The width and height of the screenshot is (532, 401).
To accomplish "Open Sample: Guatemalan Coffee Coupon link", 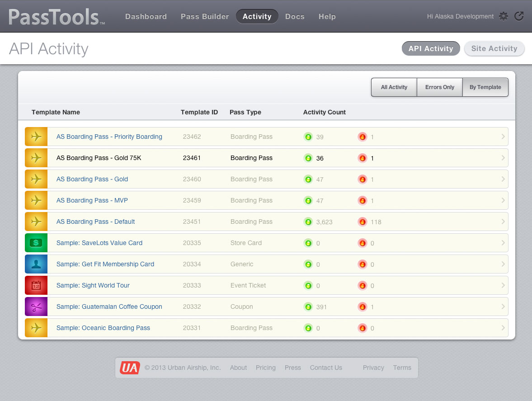I will pos(109,307).
